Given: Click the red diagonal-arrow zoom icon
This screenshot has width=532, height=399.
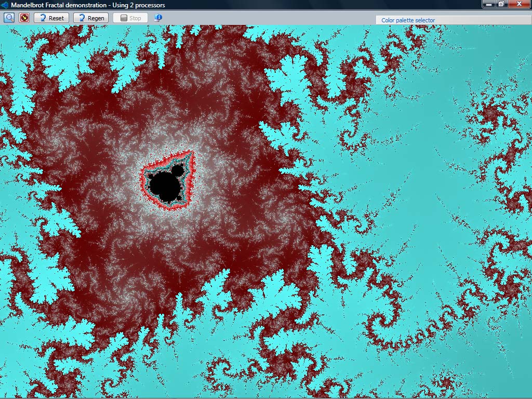Looking at the screenshot, I should pyautogui.click(x=23, y=17).
